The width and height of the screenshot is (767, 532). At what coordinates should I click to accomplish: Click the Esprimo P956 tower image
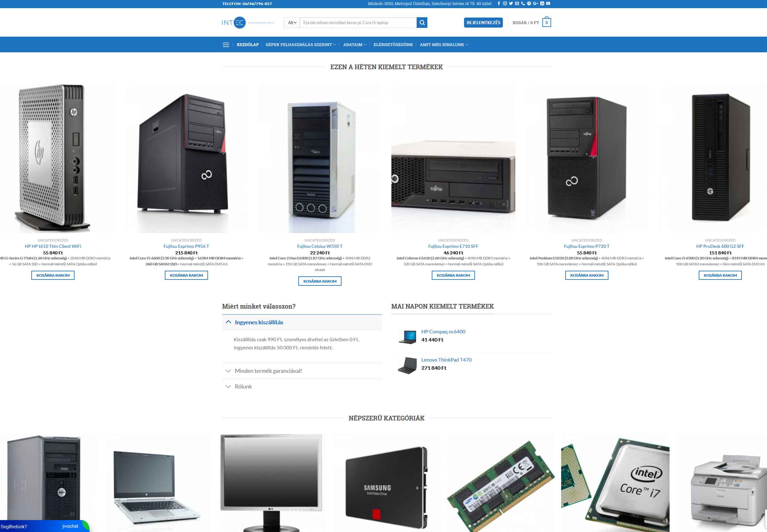coord(186,158)
